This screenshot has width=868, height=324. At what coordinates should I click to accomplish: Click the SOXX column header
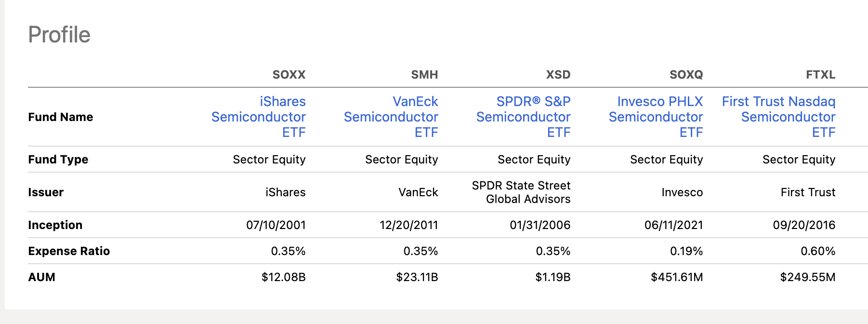coord(289,75)
